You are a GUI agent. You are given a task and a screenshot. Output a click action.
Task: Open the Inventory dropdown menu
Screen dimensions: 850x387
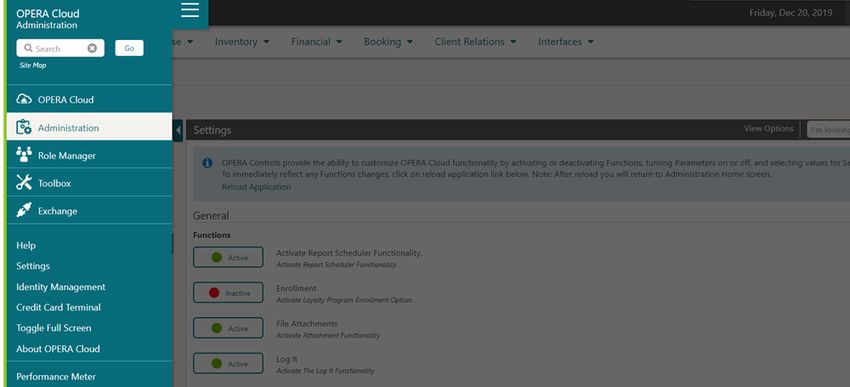tap(242, 42)
